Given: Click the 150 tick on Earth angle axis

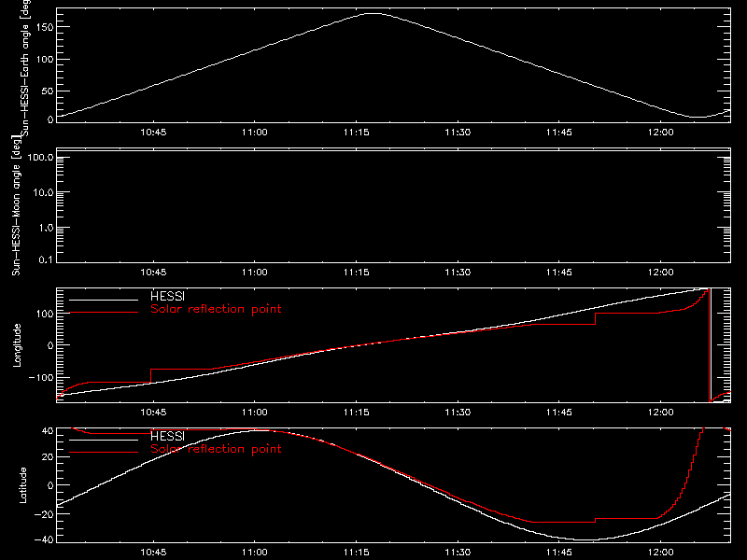Looking at the screenshot, I should (45, 27).
